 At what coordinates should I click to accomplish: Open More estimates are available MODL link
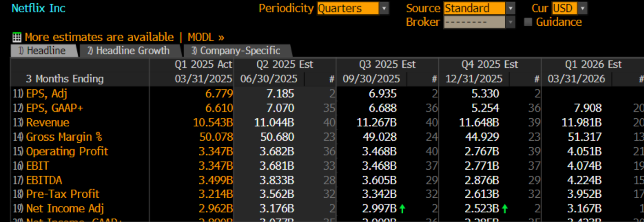click(124, 37)
